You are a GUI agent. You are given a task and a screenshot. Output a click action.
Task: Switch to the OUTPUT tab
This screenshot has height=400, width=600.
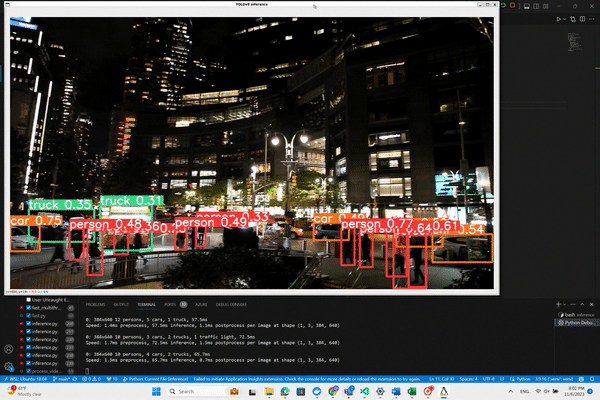tap(121, 305)
